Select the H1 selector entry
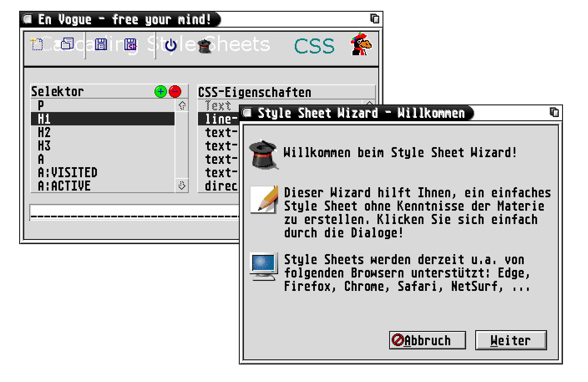Image resolution: width=588 pixels, height=382 pixels. [x=103, y=119]
